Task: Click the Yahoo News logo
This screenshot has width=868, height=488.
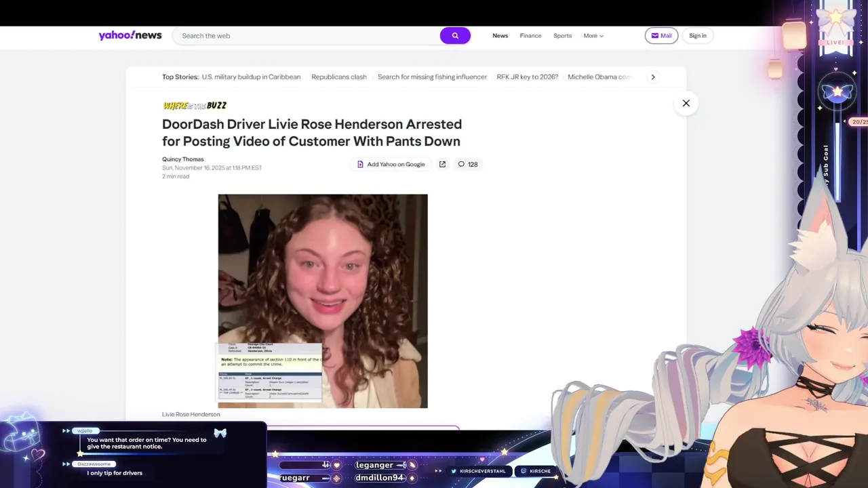Action: click(x=130, y=35)
